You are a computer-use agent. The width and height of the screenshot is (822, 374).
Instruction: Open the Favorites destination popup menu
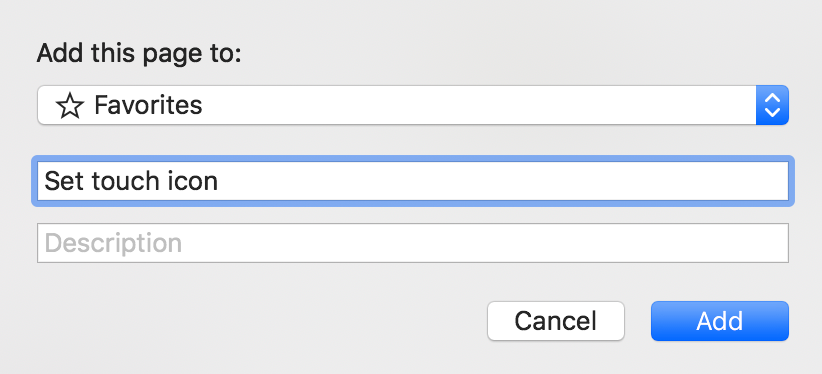[x=413, y=105]
